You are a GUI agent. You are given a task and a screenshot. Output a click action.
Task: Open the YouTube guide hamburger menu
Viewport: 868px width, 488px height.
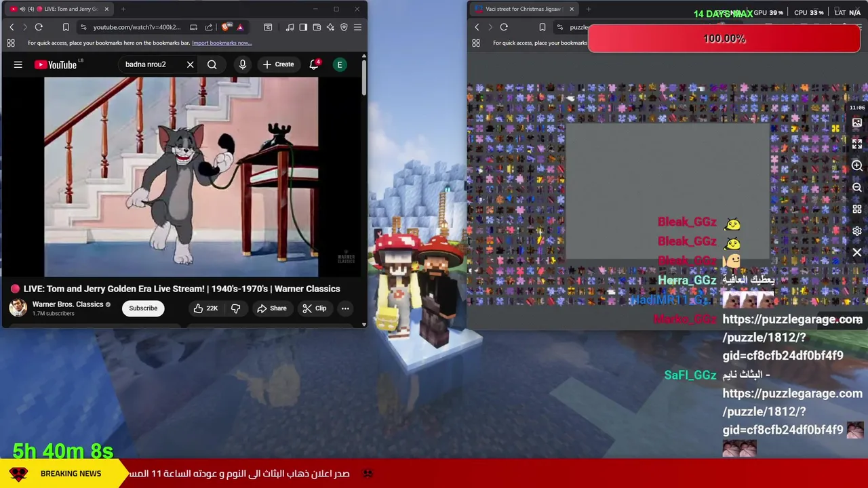click(18, 64)
